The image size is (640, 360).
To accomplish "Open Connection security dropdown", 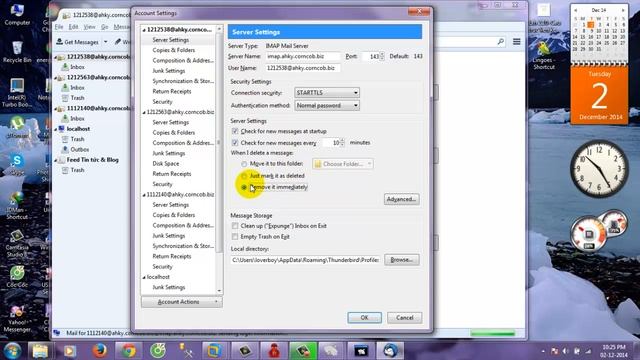I will click(327, 93).
